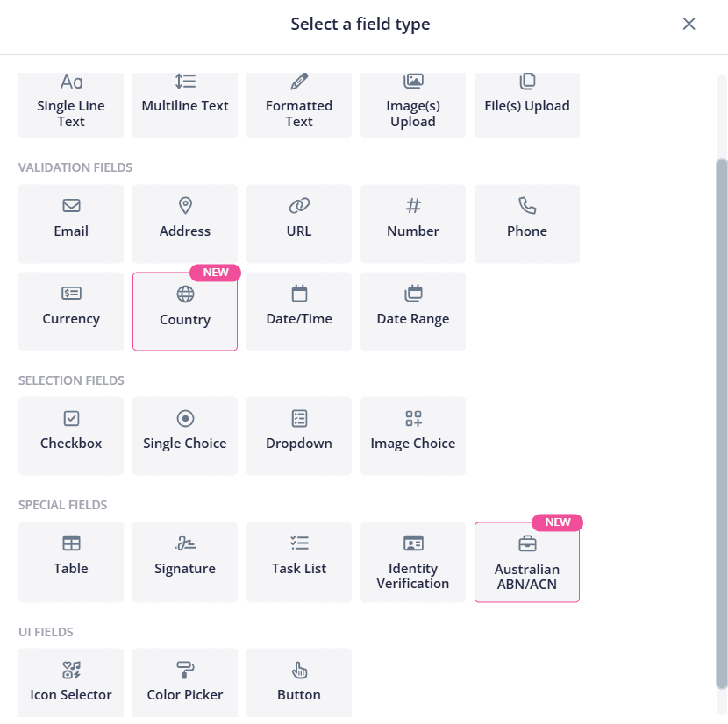
Task: Choose the Phone field type
Action: 527,224
